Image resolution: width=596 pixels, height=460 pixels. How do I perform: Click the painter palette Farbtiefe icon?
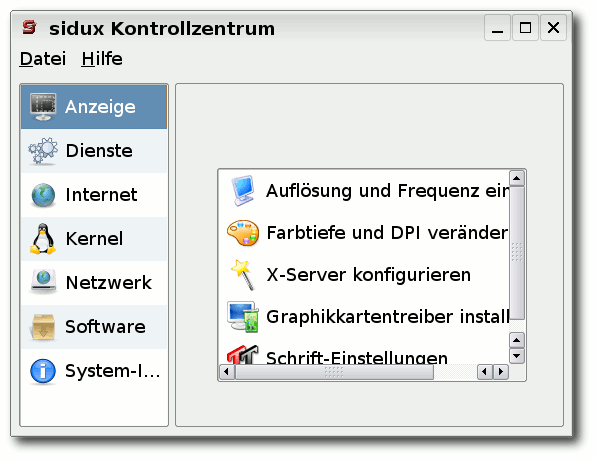(x=243, y=233)
